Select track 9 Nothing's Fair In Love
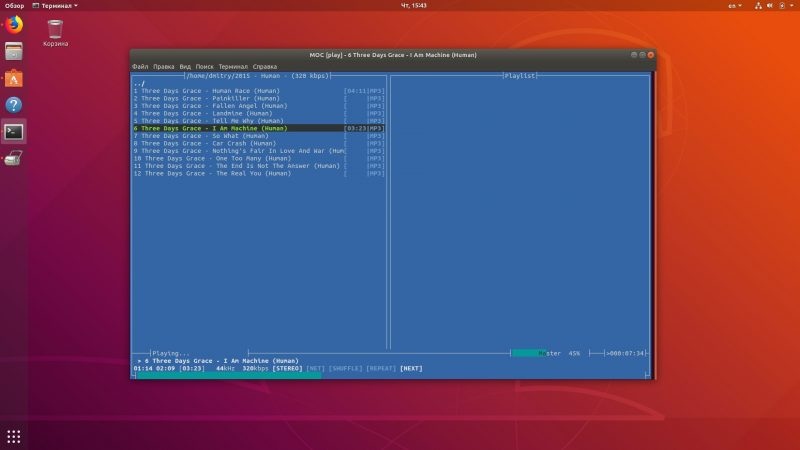This screenshot has width=800, height=450. click(259, 151)
